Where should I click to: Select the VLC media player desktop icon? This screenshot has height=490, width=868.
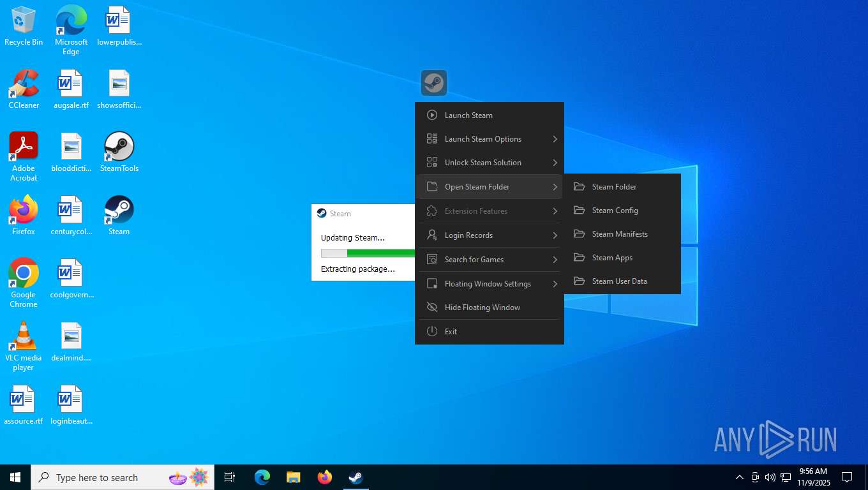point(24,346)
